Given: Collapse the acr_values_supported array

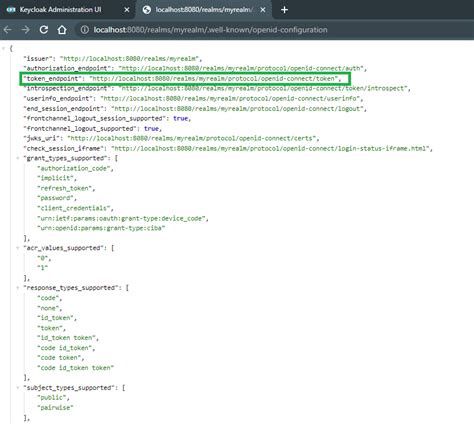Looking at the screenshot, I should [x=18, y=248].
